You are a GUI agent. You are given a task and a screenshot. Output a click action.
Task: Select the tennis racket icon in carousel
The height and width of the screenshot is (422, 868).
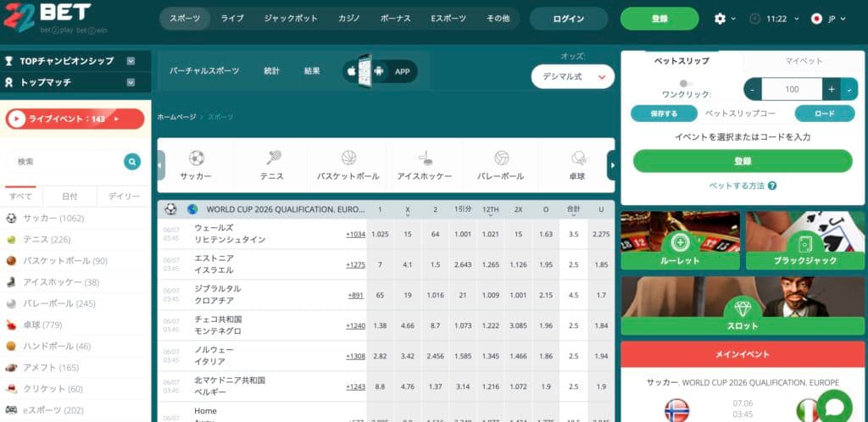(x=273, y=158)
